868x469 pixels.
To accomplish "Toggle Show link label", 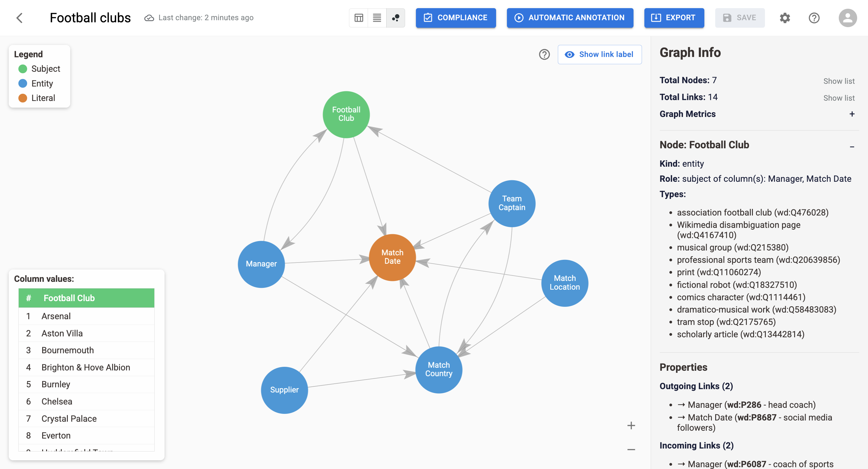I will [599, 54].
